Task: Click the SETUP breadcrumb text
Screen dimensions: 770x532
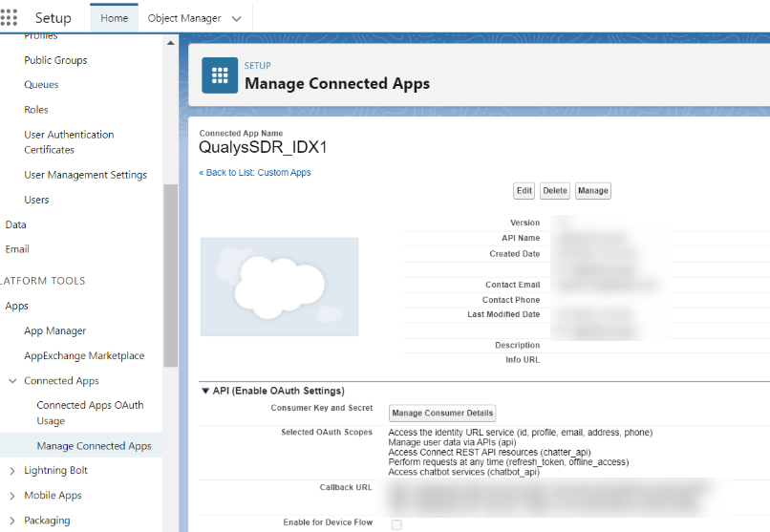Action: click(257, 66)
